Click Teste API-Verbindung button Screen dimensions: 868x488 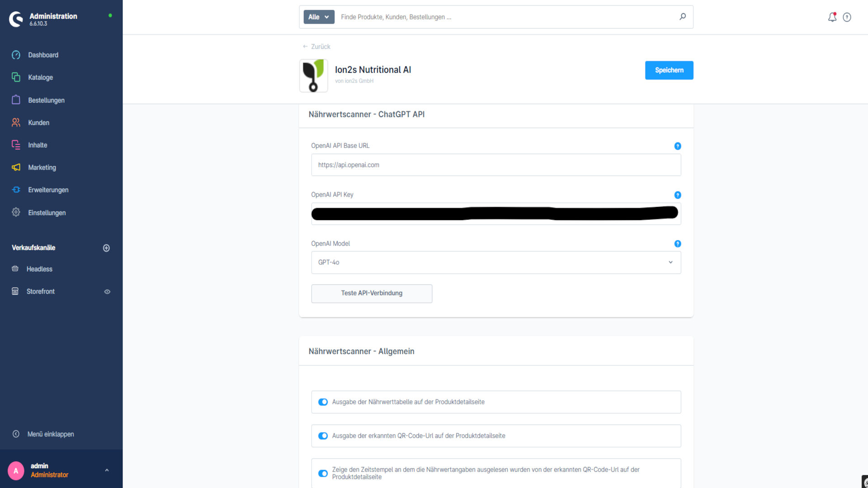tap(372, 293)
